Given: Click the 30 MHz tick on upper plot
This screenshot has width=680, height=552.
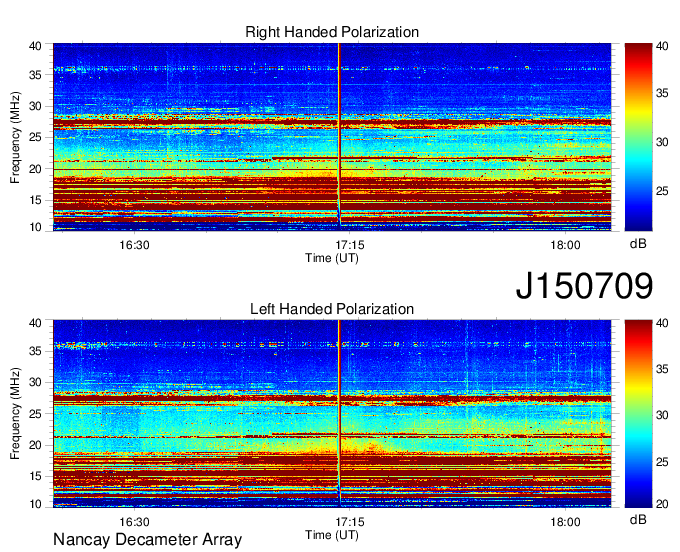Looking at the screenshot, I should 35,106.
